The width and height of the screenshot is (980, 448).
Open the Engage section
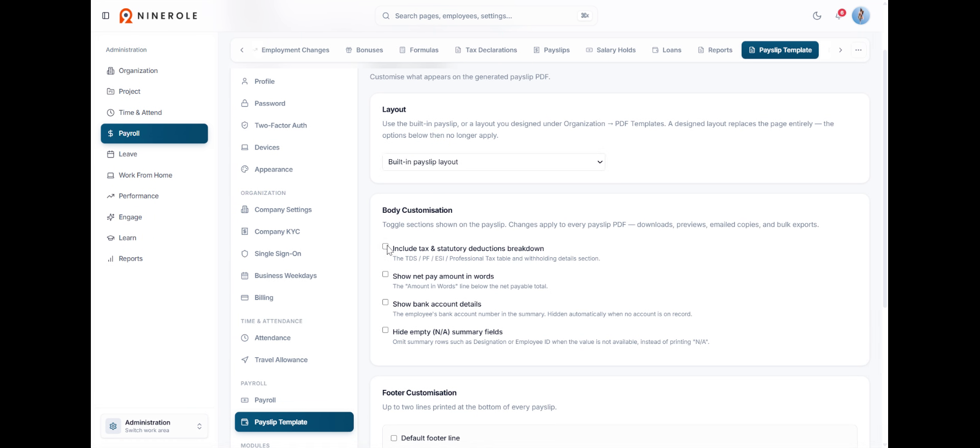[154, 217]
